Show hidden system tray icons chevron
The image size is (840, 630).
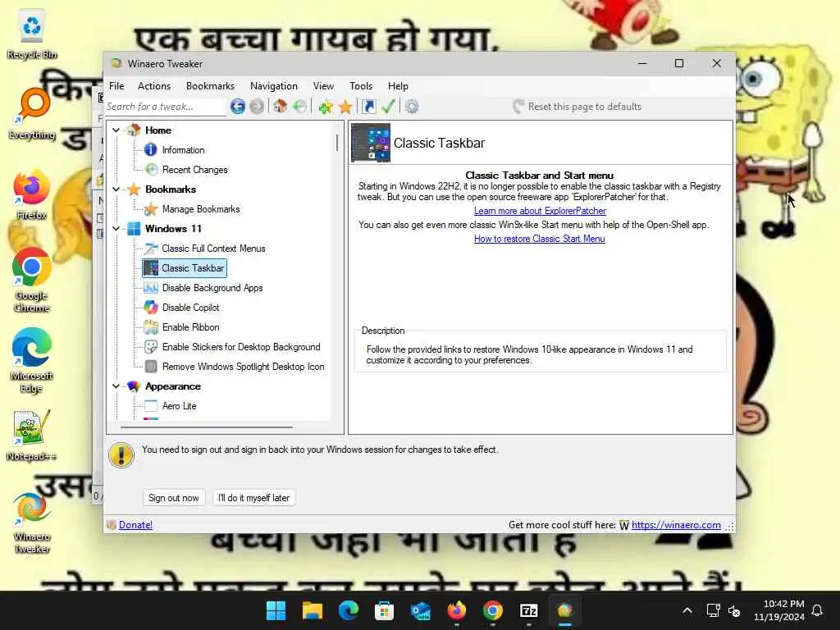coord(687,610)
